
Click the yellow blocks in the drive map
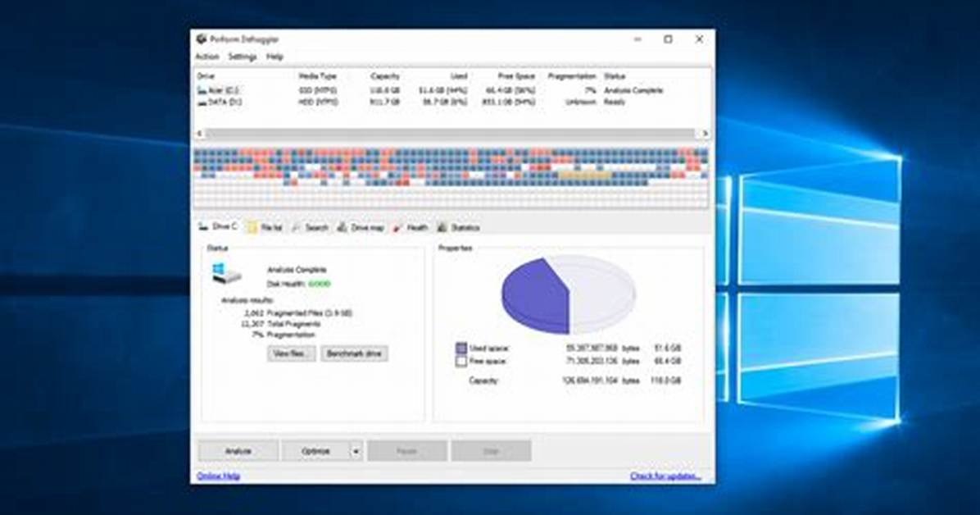pyautogui.click(x=585, y=175)
